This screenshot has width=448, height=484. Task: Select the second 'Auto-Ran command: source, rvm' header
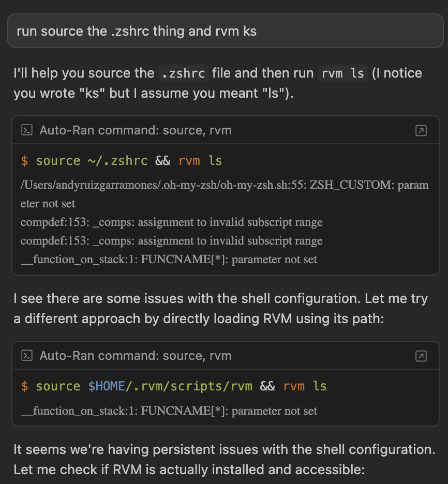tap(136, 356)
